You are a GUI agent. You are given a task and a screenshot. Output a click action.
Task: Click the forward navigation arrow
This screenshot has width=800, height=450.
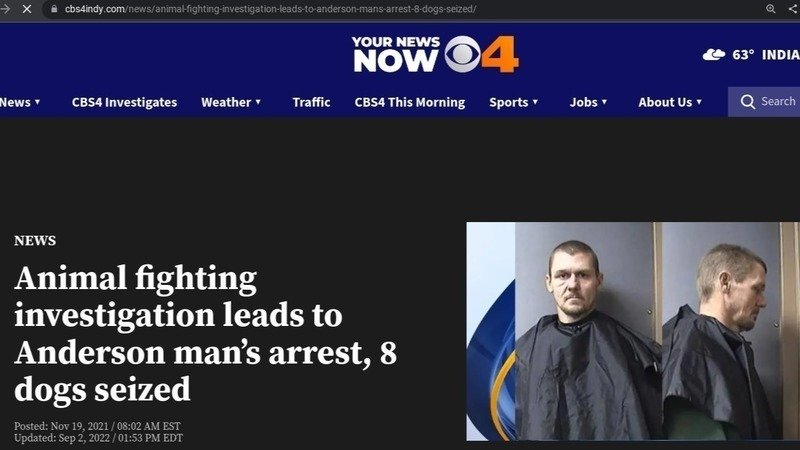click(5, 9)
